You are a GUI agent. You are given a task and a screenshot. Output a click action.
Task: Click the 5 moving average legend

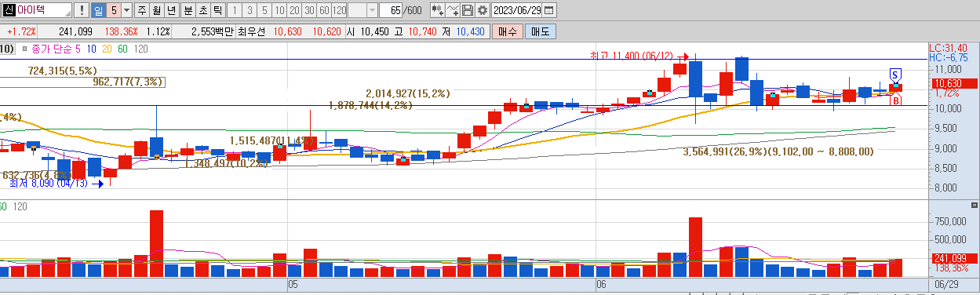78,49
